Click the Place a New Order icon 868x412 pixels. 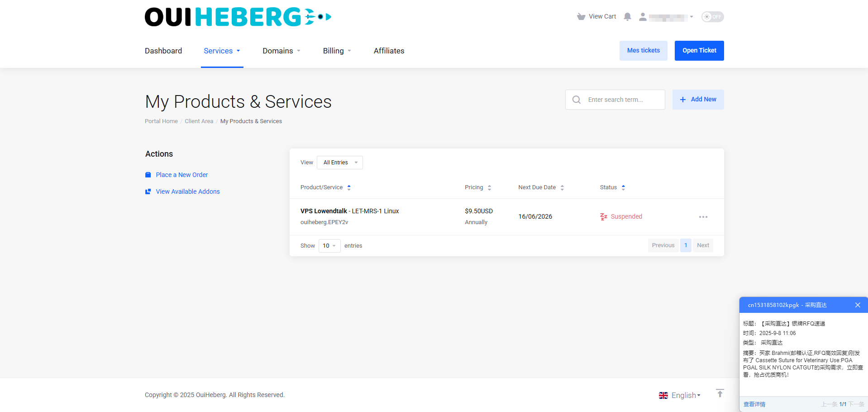[148, 175]
